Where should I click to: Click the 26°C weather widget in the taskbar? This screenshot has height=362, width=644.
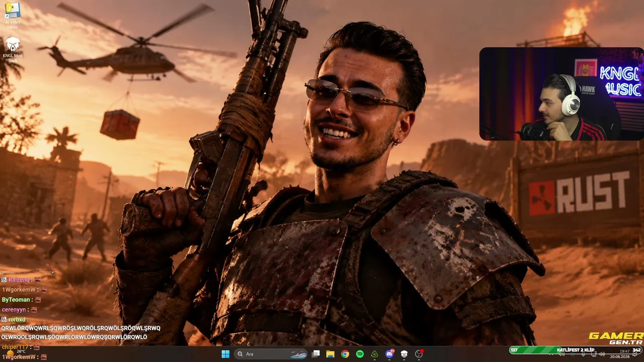click(16, 353)
